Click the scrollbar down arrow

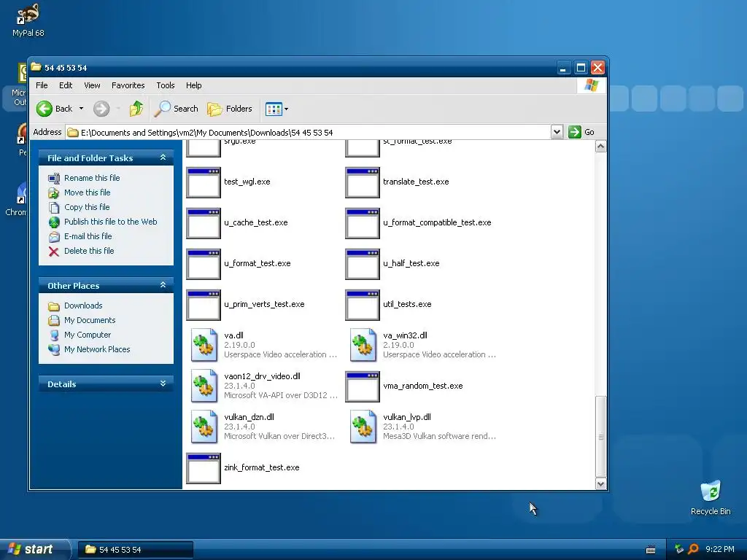tap(601, 484)
